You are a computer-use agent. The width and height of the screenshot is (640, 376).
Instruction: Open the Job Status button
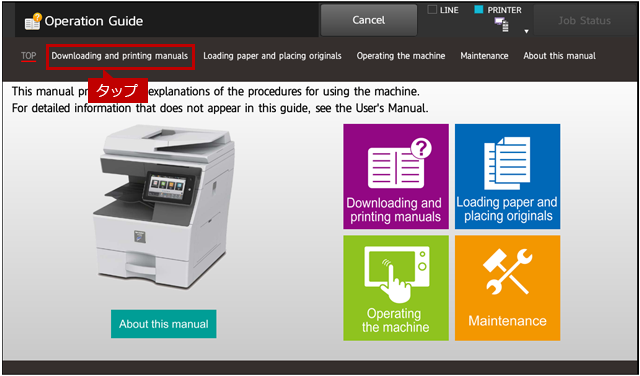click(x=584, y=20)
